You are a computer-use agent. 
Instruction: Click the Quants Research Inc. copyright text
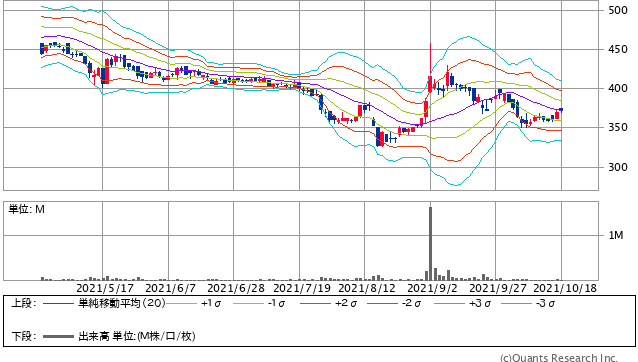click(x=559, y=358)
